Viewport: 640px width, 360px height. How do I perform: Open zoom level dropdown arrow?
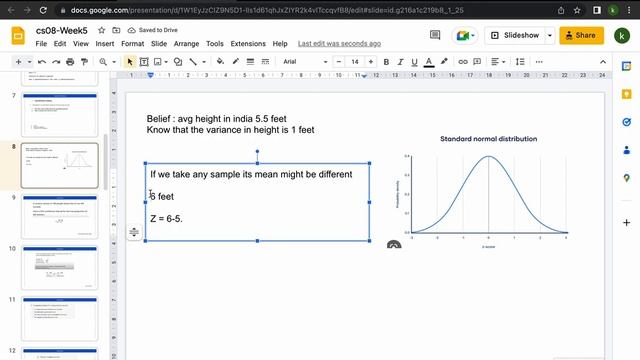[114, 62]
